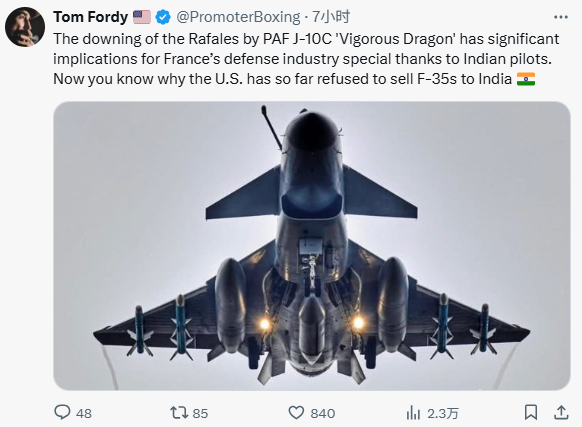The image size is (582, 427).
Task: Click the Tom Fordy display name
Action: point(91,17)
